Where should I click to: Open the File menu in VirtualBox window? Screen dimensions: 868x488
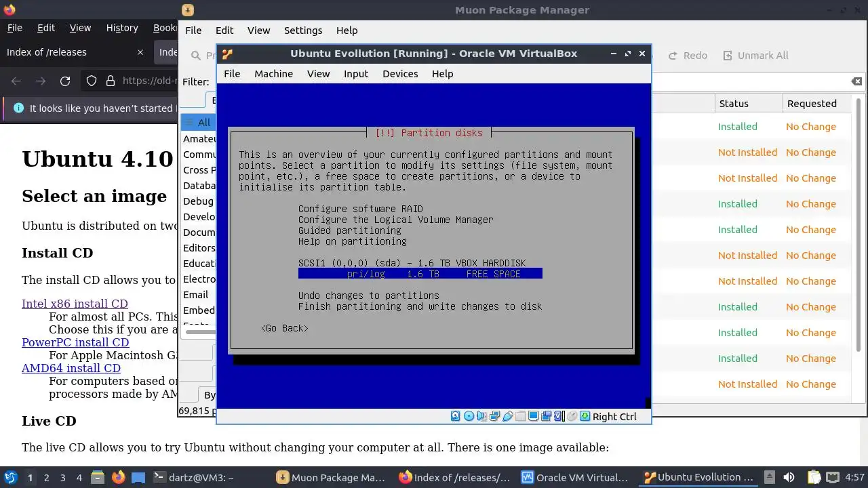(232, 74)
